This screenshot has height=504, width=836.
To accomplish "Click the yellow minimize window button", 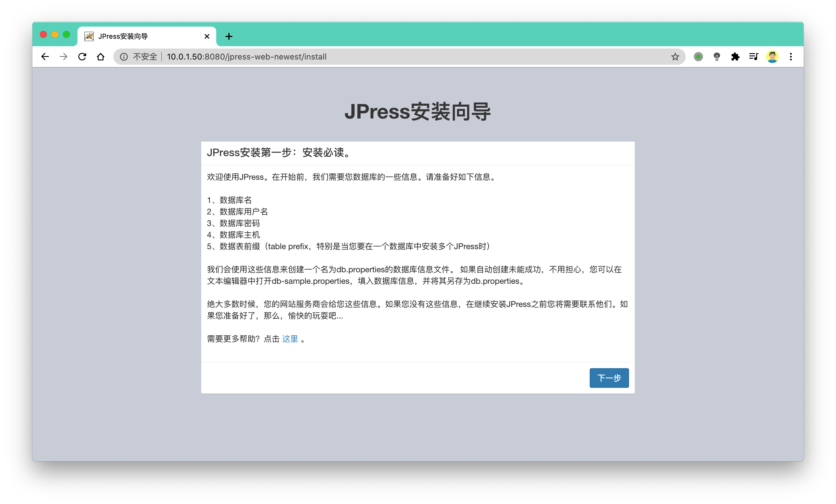I will point(55,35).
